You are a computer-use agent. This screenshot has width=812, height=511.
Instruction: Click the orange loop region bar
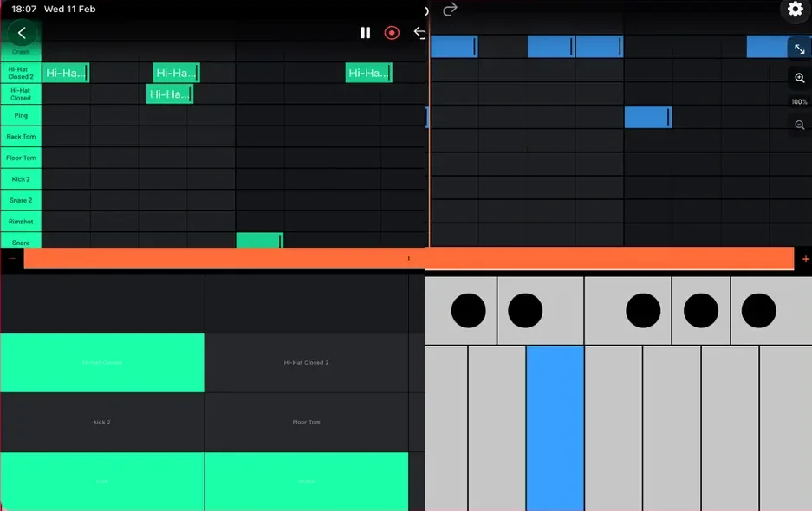(409, 258)
